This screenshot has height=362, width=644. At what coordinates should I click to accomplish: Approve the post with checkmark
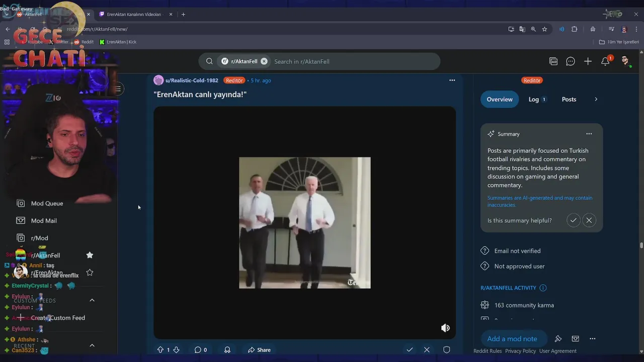pos(410,350)
